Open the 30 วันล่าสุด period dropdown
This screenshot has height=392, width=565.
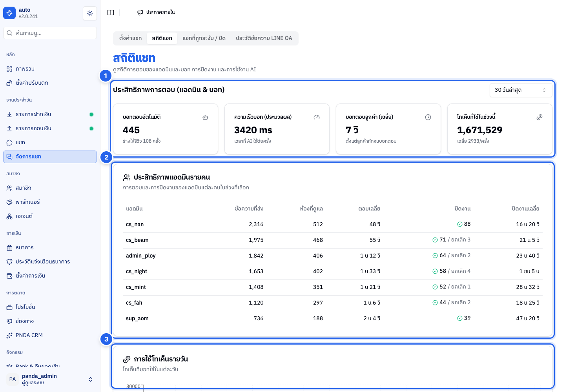point(521,90)
